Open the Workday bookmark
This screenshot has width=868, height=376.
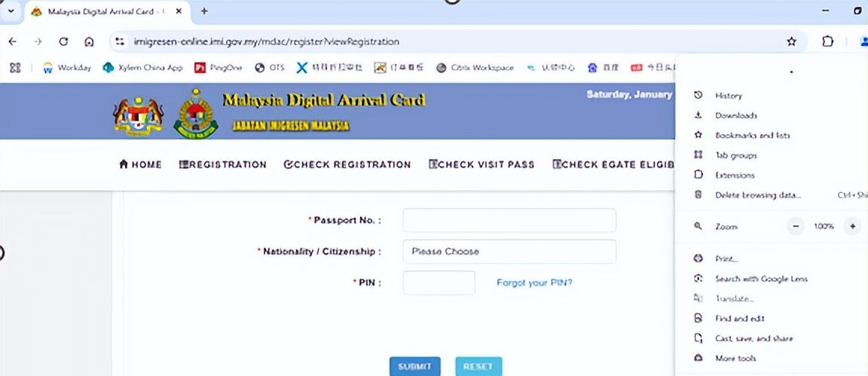67,68
